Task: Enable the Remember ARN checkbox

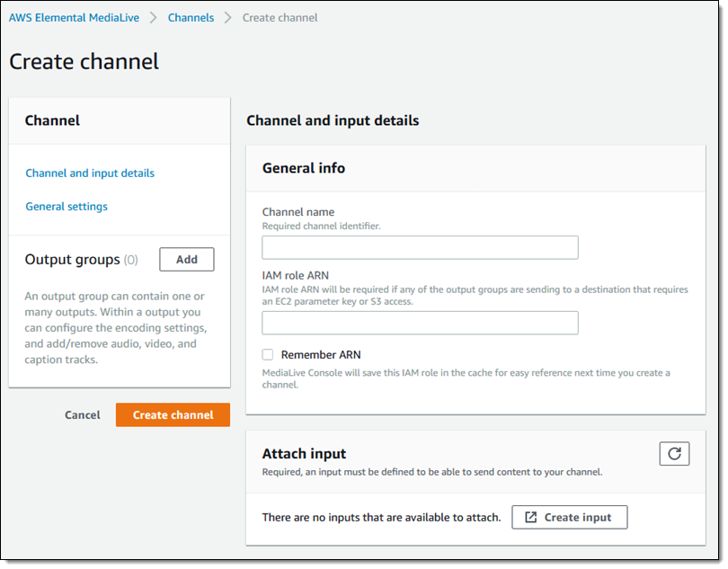Action: click(x=268, y=354)
